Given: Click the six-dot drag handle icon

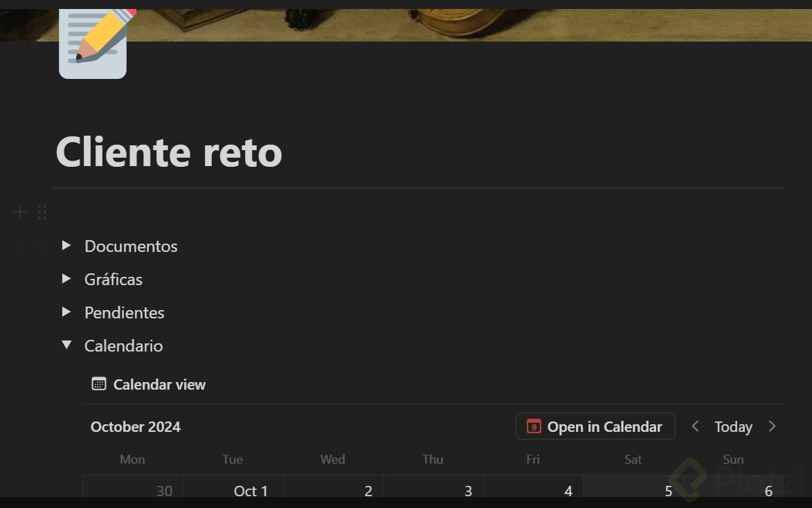Looking at the screenshot, I should [x=42, y=212].
